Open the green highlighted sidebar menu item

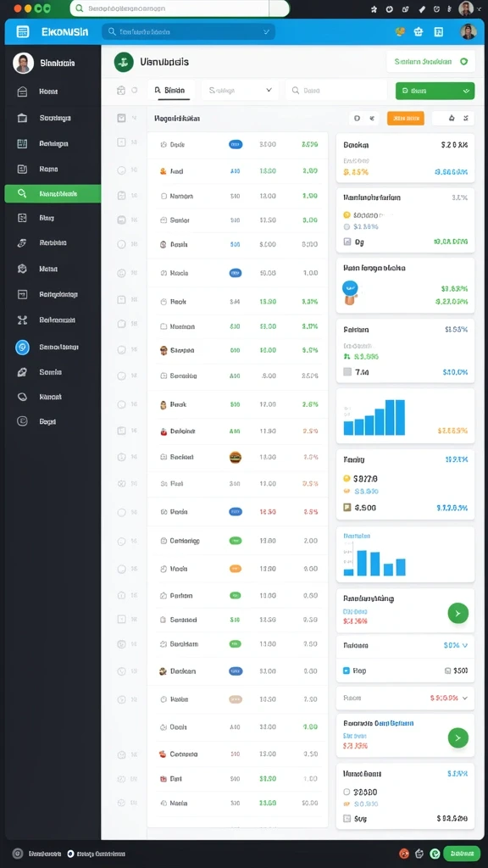coord(53,194)
